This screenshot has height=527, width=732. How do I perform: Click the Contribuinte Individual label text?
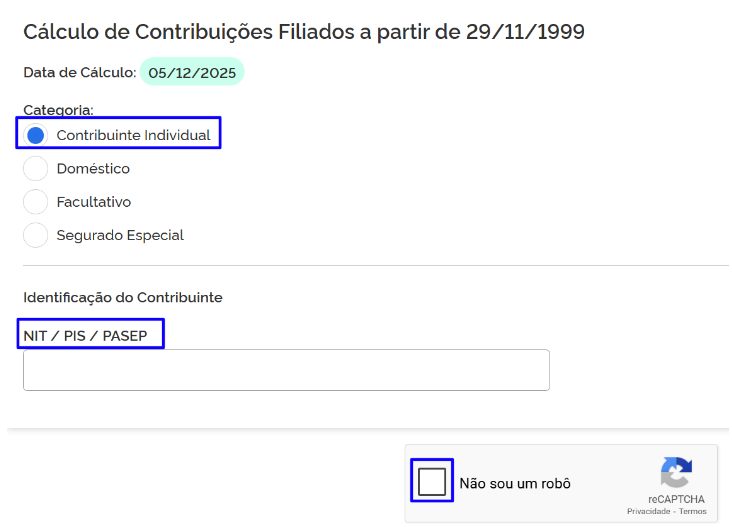point(133,135)
